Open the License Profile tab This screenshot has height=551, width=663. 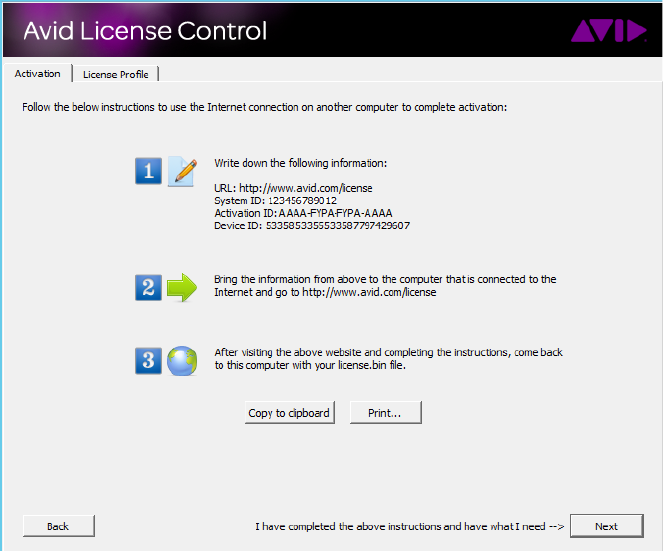coord(115,74)
